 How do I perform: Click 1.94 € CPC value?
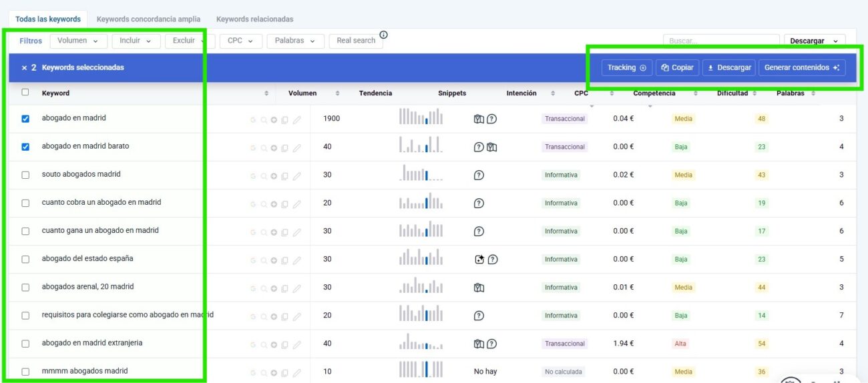coord(624,344)
